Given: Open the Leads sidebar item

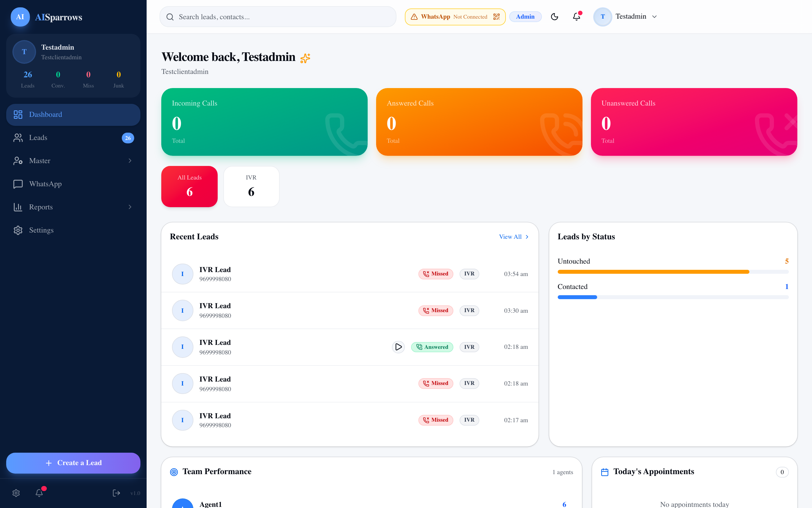Looking at the screenshot, I should point(73,138).
